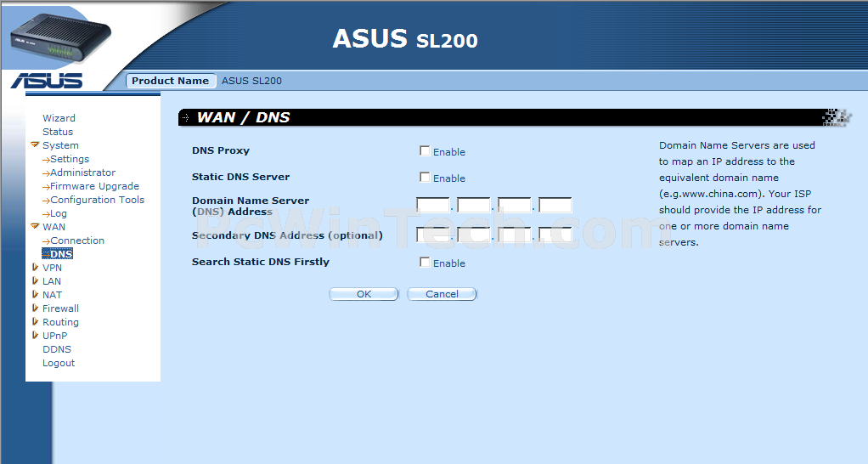Screen dimensions: 868x464
Task: Open the VPN section link
Action: point(52,268)
